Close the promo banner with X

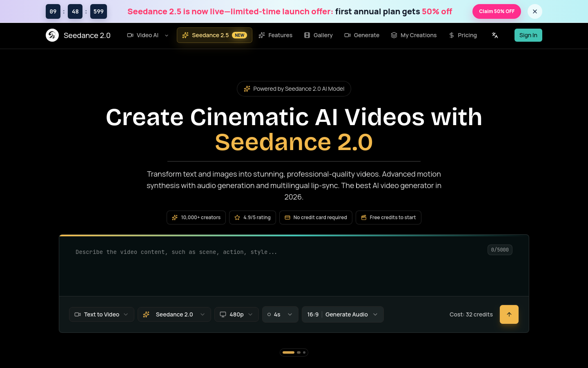coord(535,11)
